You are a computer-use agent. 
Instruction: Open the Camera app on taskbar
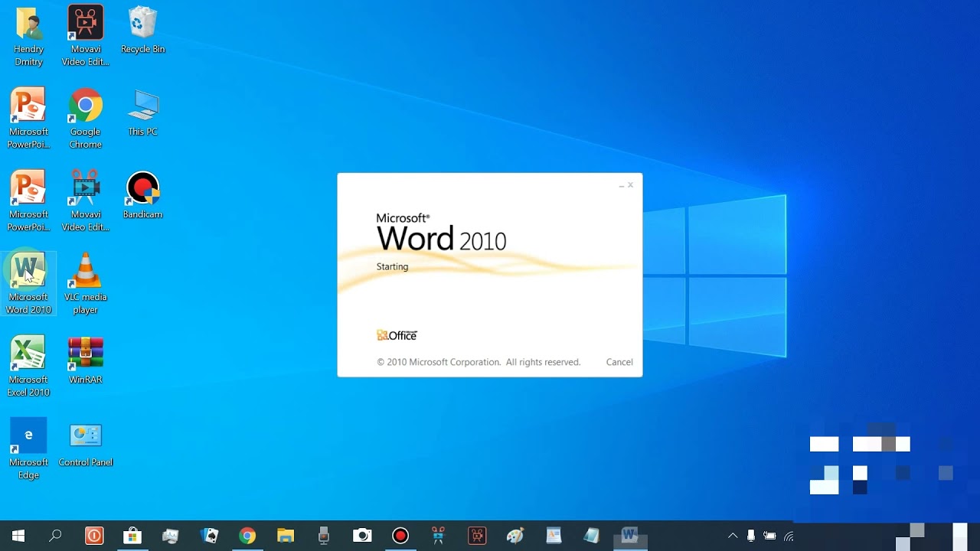(362, 536)
